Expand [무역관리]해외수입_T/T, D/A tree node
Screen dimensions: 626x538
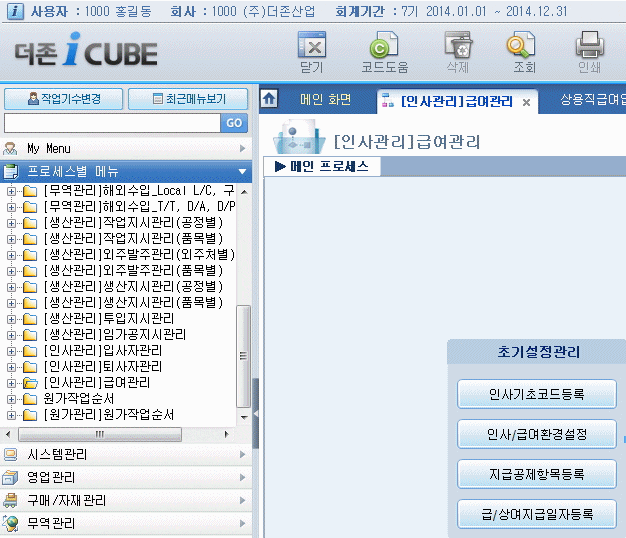(x=11, y=208)
